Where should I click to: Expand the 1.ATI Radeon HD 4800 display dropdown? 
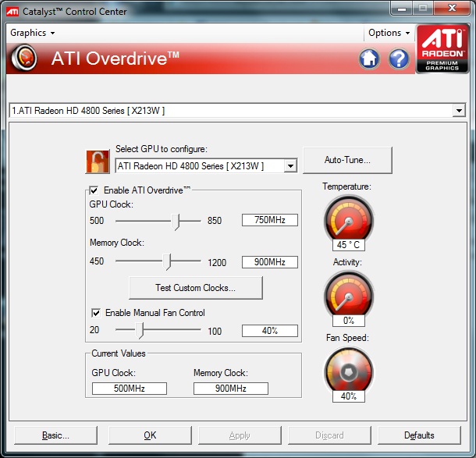point(459,111)
